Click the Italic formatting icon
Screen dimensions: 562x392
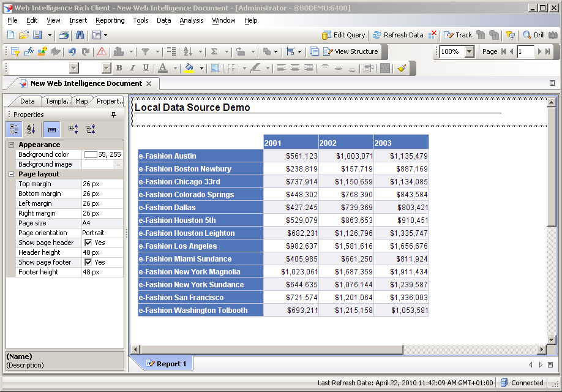click(132, 68)
